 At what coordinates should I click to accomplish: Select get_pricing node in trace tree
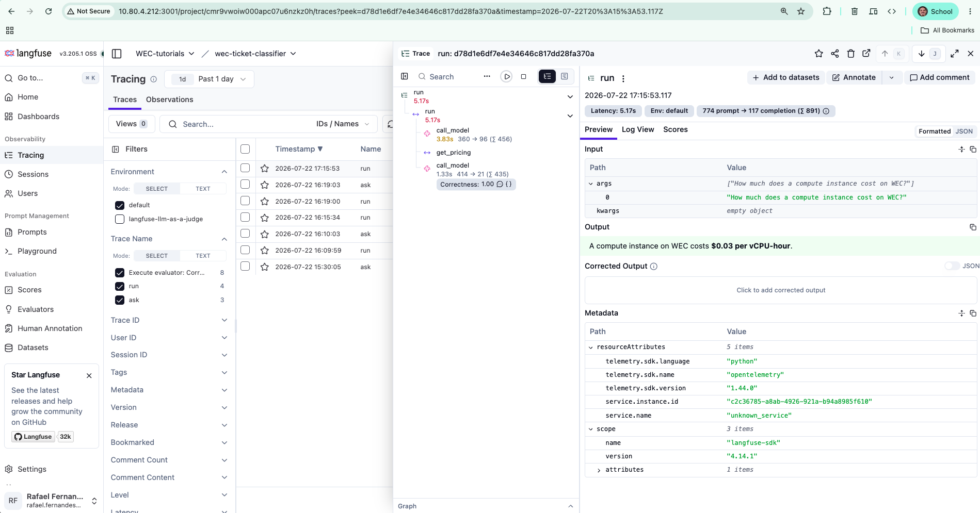[x=453, y=153]
